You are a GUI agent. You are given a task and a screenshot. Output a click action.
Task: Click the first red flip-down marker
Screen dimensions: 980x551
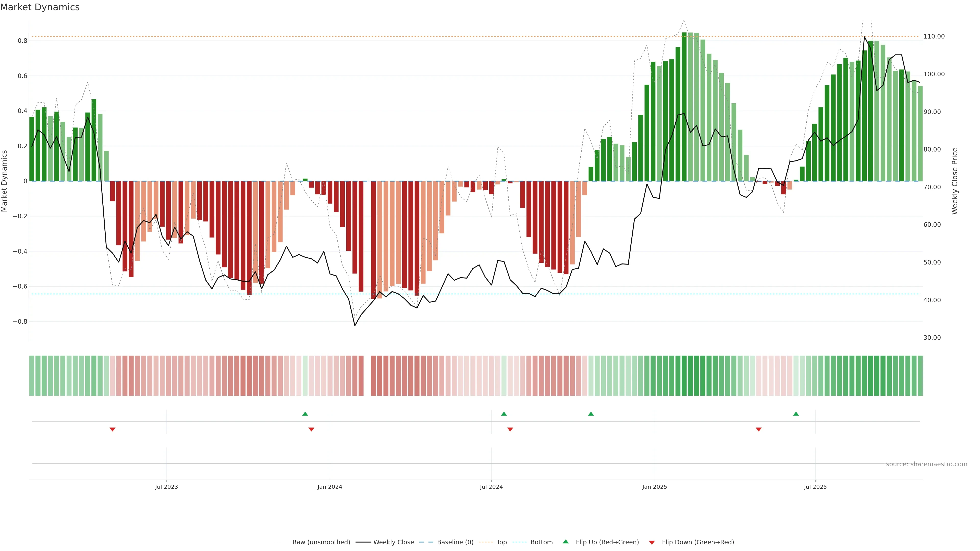click(112, 429)
